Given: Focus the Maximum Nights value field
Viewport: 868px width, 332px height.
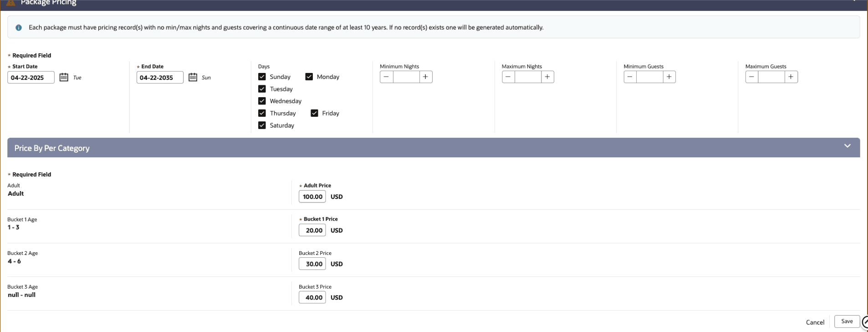Looking at the screenshot, I should click(x=528, y=77).
